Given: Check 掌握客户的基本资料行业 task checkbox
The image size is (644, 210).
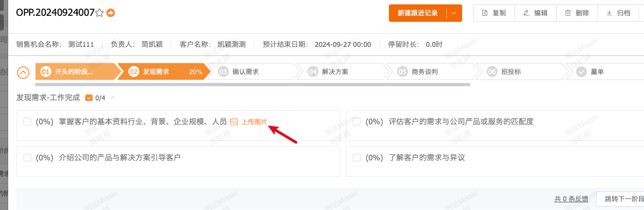Looking at the screenshot, I should click(27, 122).
